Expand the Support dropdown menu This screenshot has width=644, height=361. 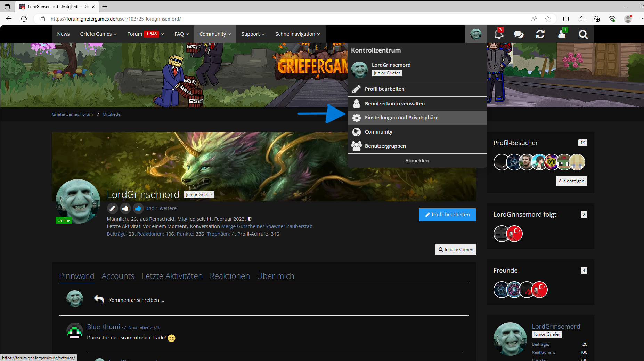click(x=253, y=34)
